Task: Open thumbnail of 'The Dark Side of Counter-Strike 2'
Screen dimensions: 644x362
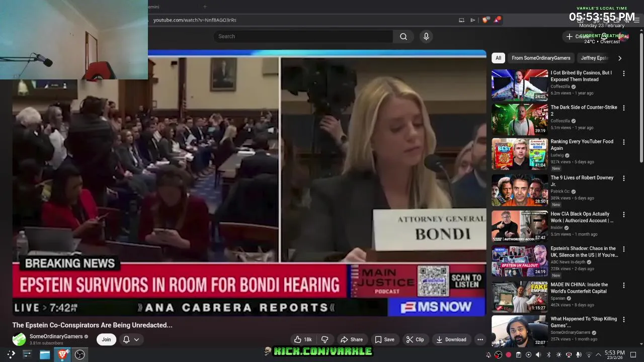Action: point(520,119)
